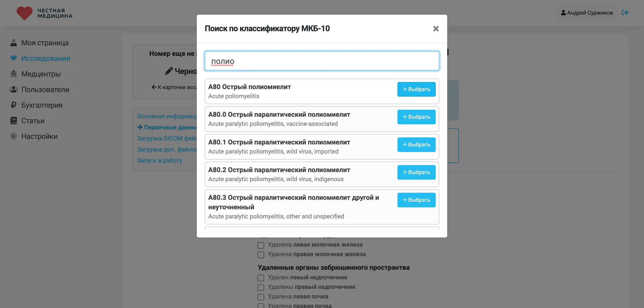The width and height of the screenshot is (644, 308).
Task: Click the ruble icon for Бухгалтерия
Action: pyautogui.click(x=14, y=105)
